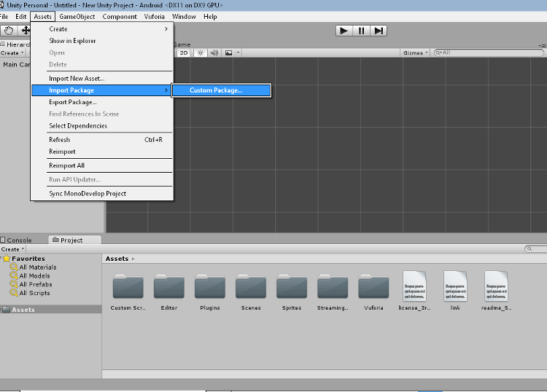Toggle scene lighting sun icon
Image resolution: width=547 pixels, height=392 pixels.
200,53
